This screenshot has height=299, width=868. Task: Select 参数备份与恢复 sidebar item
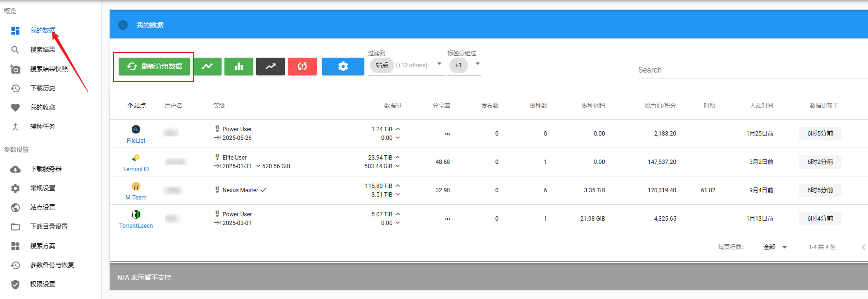click(x=52, y=265)
